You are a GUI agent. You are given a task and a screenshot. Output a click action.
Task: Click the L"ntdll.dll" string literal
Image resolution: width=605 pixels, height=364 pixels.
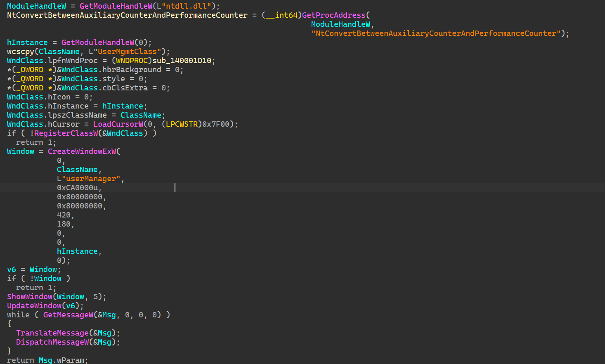click(x=188, y=6)
